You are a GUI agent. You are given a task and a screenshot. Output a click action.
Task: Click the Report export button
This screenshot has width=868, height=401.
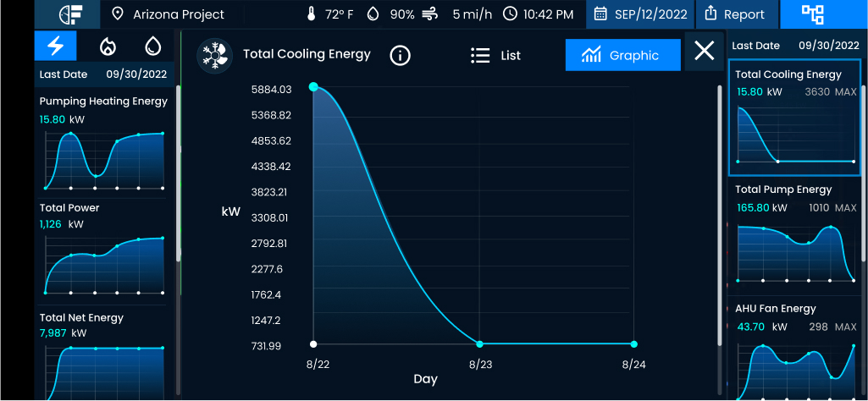pos(734,14)
